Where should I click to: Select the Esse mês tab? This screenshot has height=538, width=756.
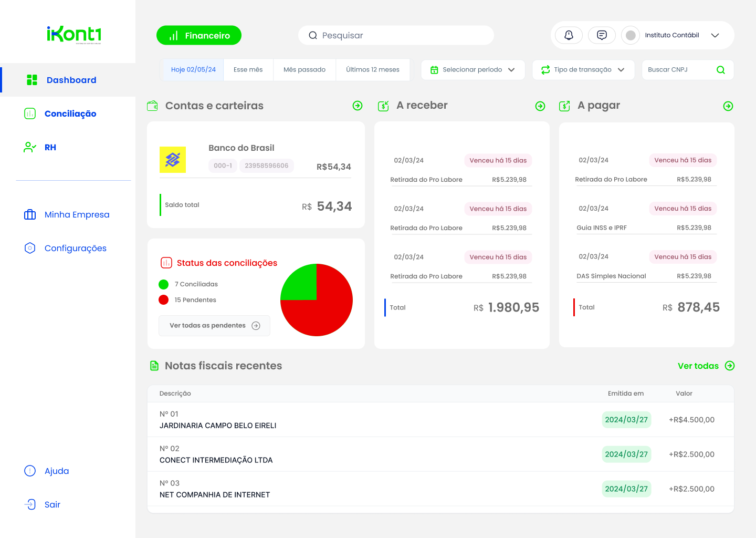tap(248, 70)
